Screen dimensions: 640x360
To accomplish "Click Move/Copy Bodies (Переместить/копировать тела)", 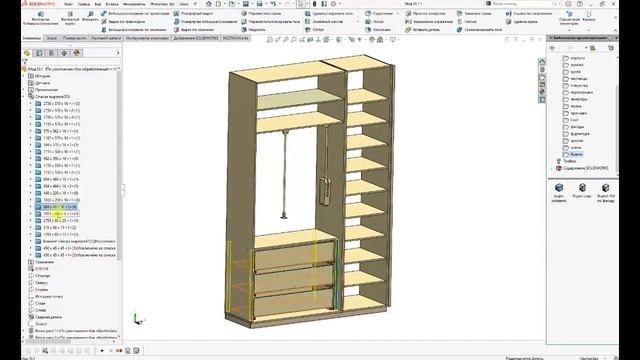I will click(x=271, y=22).
